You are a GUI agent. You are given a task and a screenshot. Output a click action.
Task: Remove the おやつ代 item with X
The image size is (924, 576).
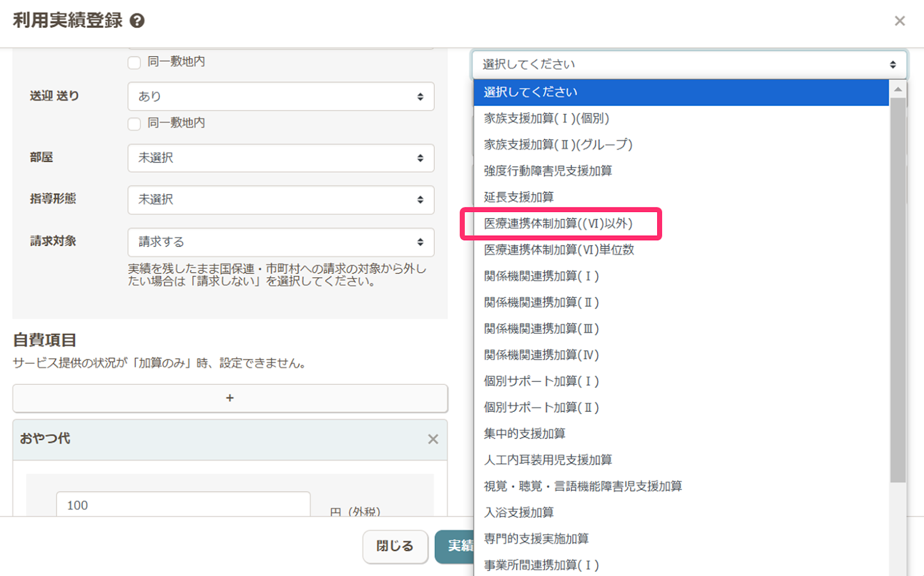(433, 439)
